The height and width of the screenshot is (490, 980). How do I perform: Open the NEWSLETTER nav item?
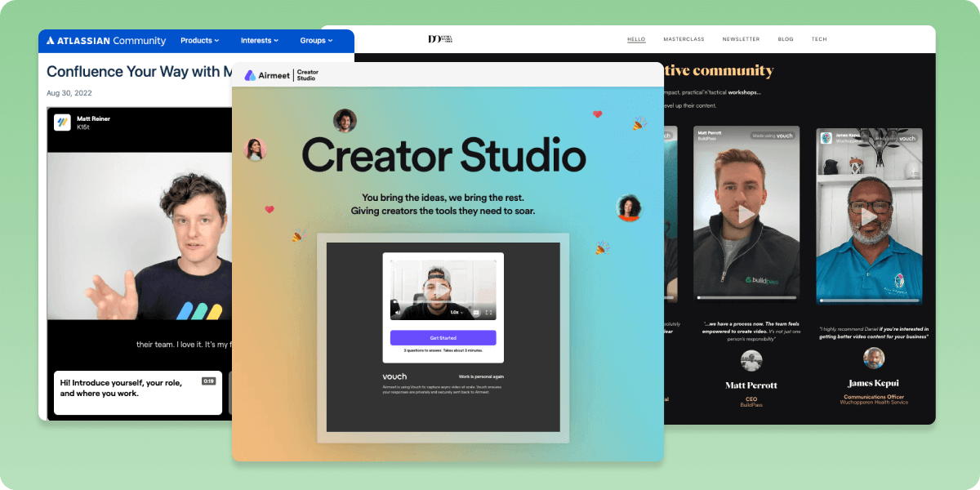(741, 39)
